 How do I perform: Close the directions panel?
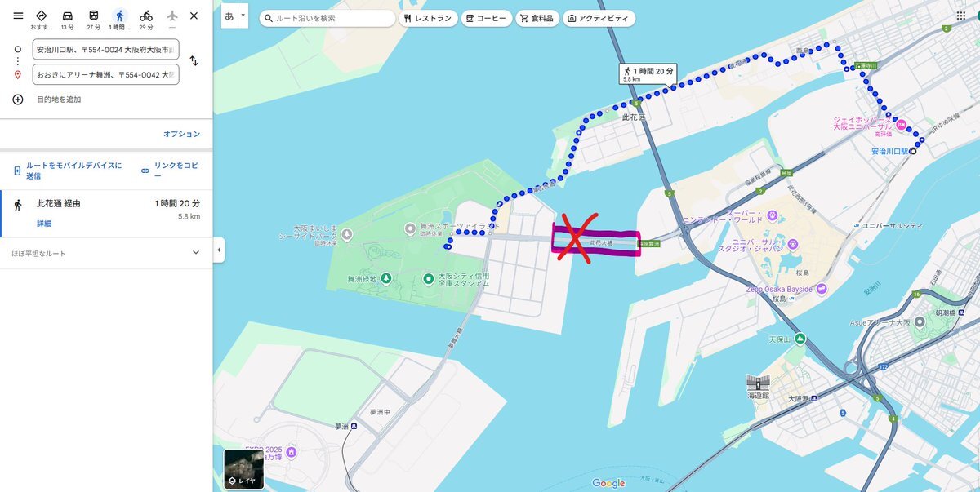click(x=194, y=16)
